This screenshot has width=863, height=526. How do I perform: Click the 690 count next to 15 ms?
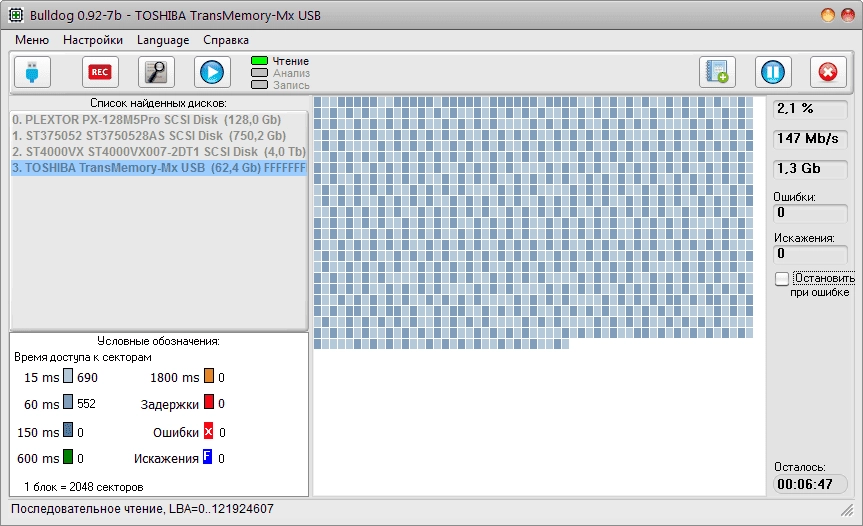88,377
